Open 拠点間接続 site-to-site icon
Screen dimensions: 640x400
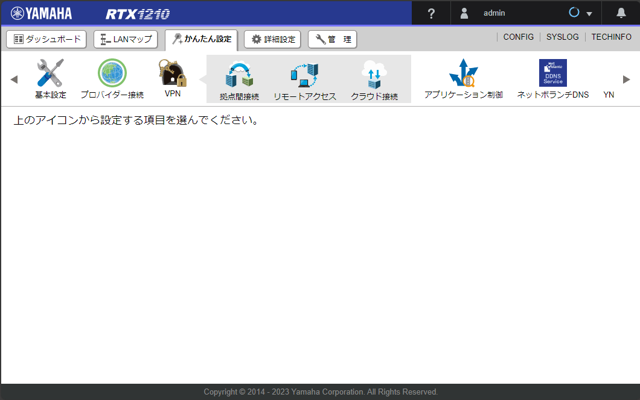[239, 80]
